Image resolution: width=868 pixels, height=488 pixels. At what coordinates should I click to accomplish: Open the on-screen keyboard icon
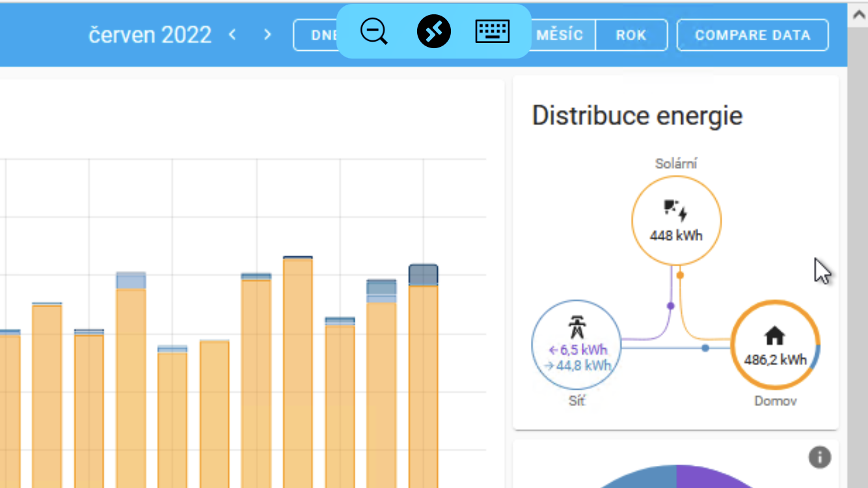[x=492, y=31]
